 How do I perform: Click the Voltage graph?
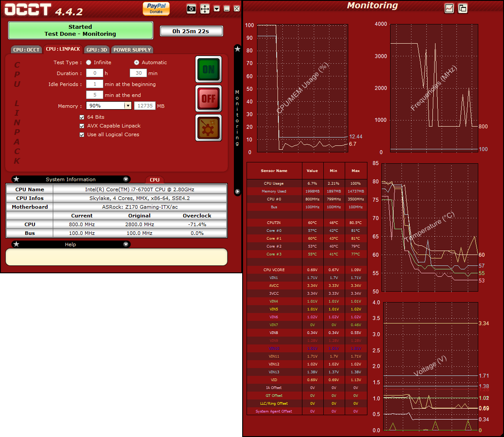[431, 366]
